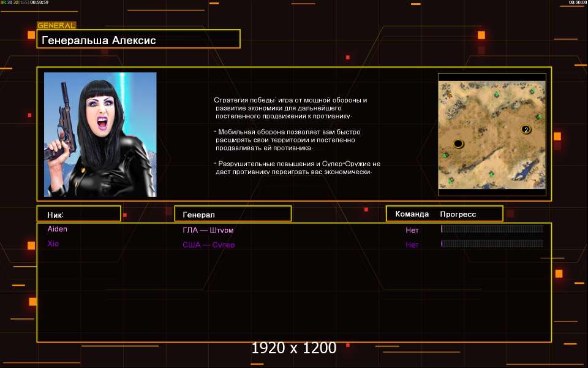Click the 'Ник:' column header

pyautogui.click(x=79, y=213)
